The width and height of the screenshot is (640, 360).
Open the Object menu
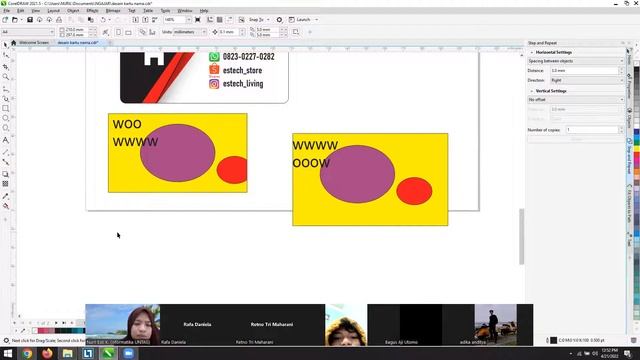[x=73, y=11]
